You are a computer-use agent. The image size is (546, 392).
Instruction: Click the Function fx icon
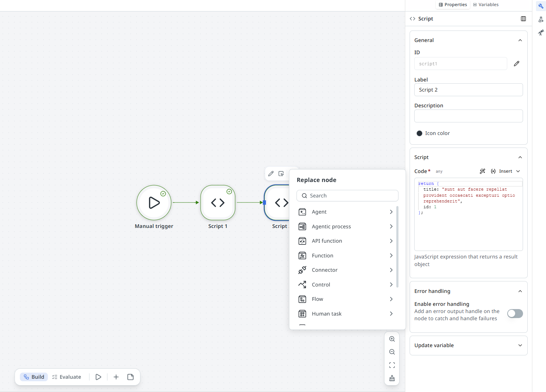pos(302,256)
